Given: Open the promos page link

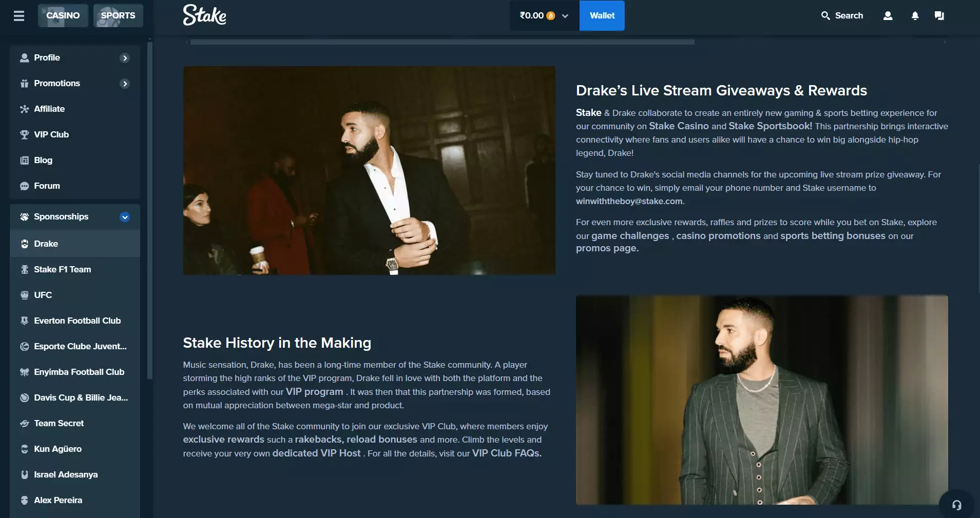Looking at the screenshot, I should pyautogui.click(x=607, y=248).
